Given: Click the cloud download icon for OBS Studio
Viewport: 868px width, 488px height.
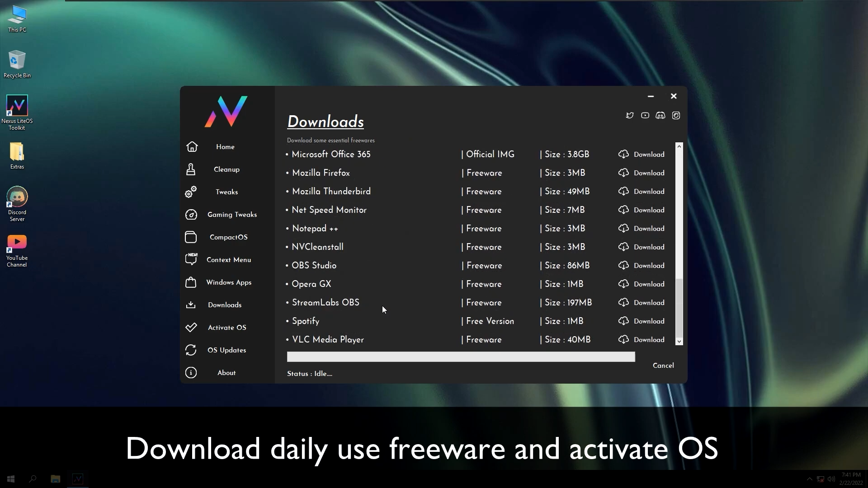Looking at the screenshot, I should click(623, 266).
